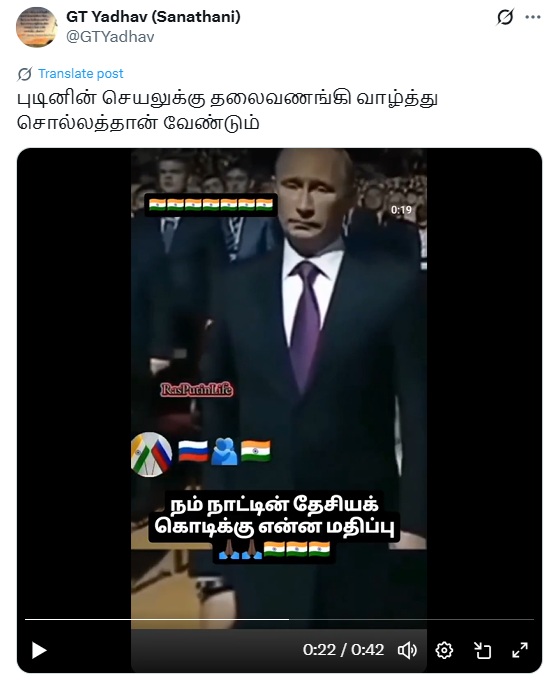Screen dimensions: 548x680
Task: Open the three-dots more options menu
Action: coord(532,17)
